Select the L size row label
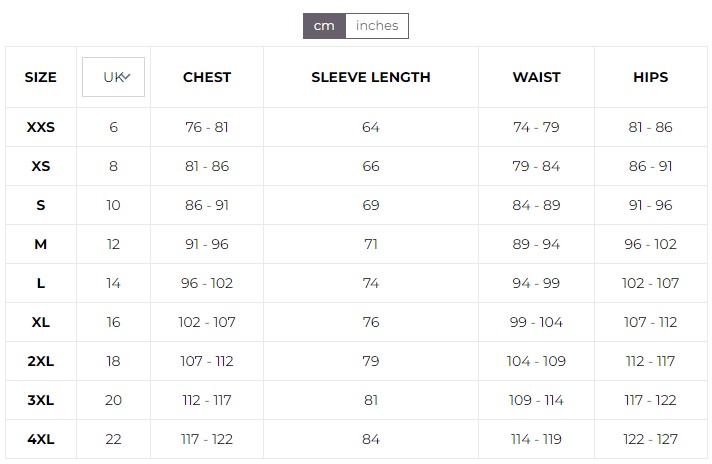The height and width of the screenshot is (464, 712). click(x=41, y=283)
